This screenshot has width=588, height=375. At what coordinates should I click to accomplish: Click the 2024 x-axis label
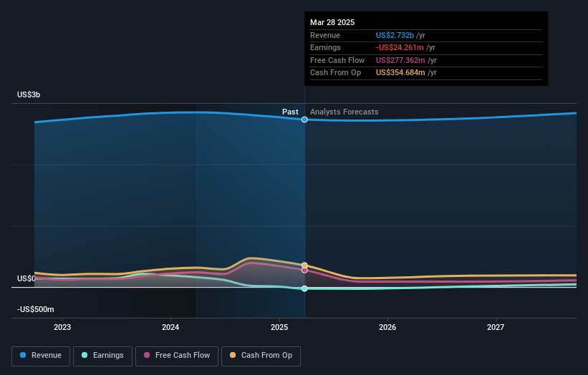pos(170,327)
